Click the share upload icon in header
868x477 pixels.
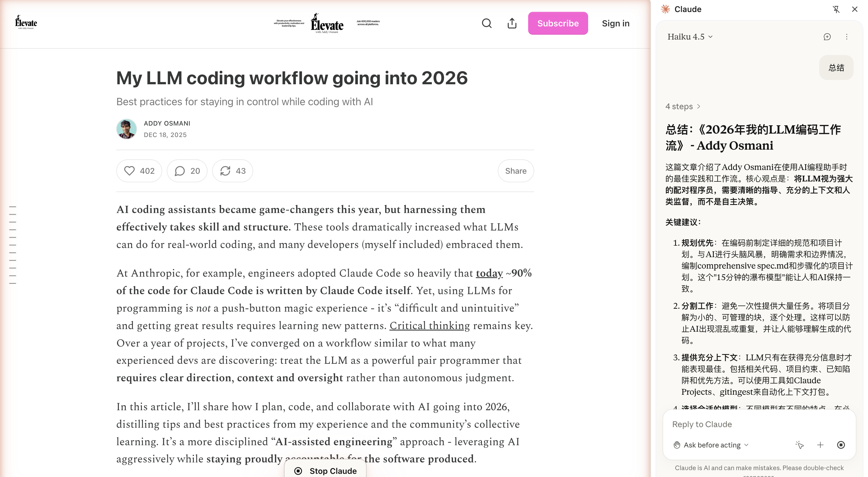click(x=512, y=23)
